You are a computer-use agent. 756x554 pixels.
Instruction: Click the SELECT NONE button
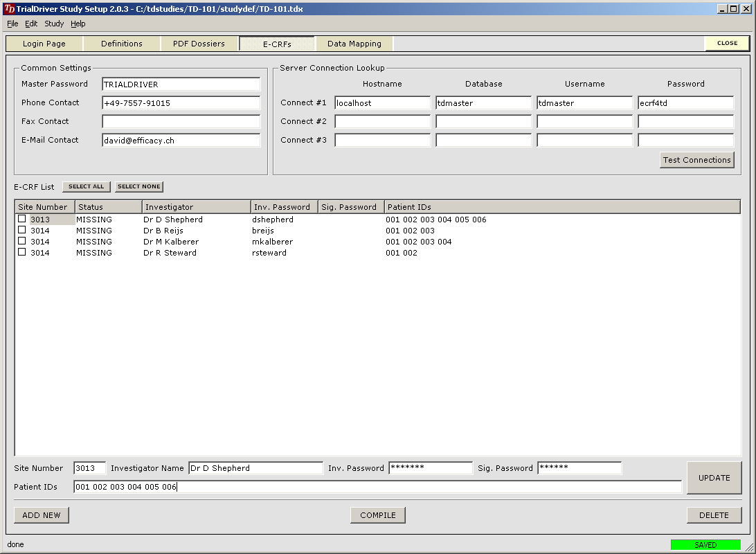pyautogui.click(x=139, y=187)
